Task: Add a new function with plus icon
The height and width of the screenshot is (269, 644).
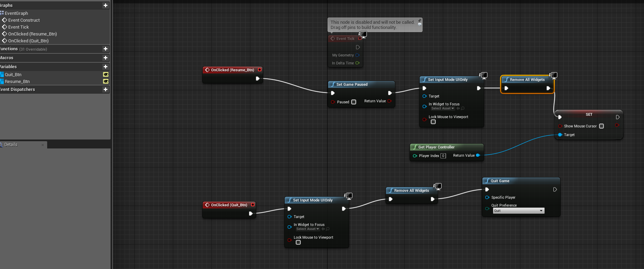Action: pyautogui.click(x=105, y=49)
